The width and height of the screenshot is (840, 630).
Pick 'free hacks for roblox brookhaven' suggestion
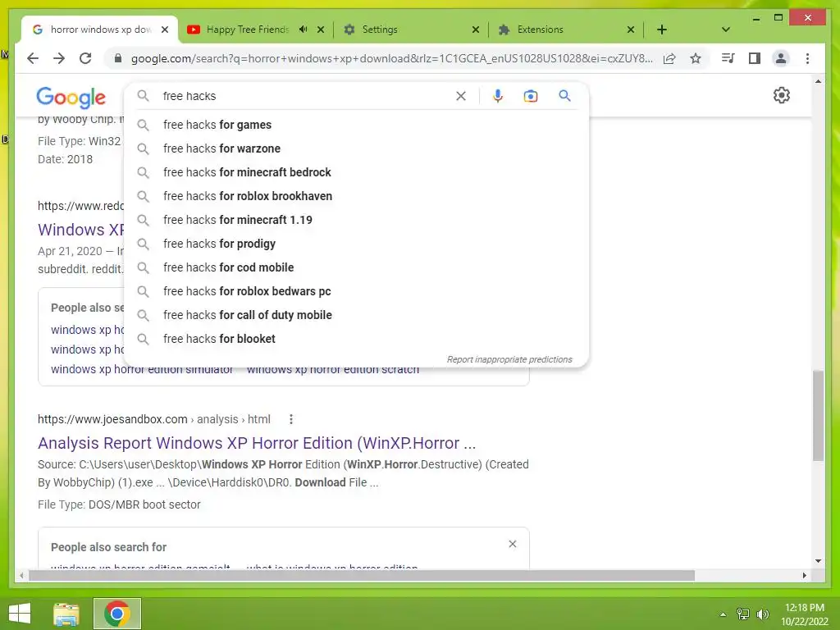(356, 196)
